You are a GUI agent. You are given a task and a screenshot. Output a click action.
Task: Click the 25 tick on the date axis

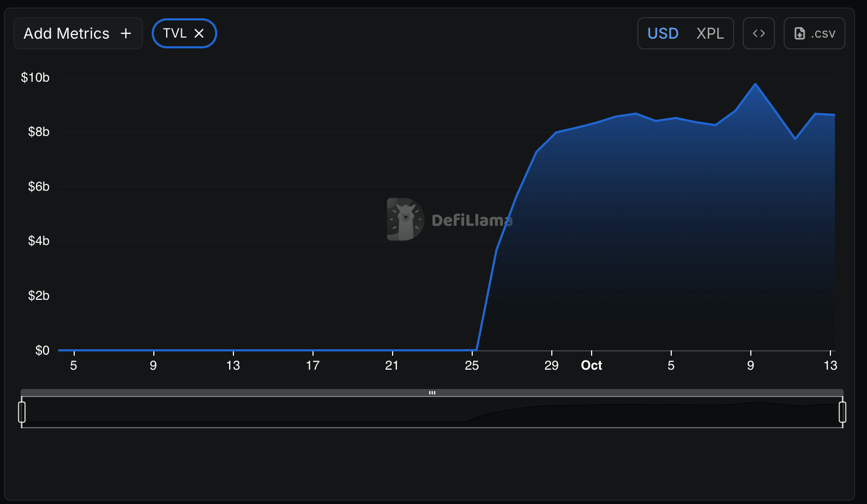[472, 365]
